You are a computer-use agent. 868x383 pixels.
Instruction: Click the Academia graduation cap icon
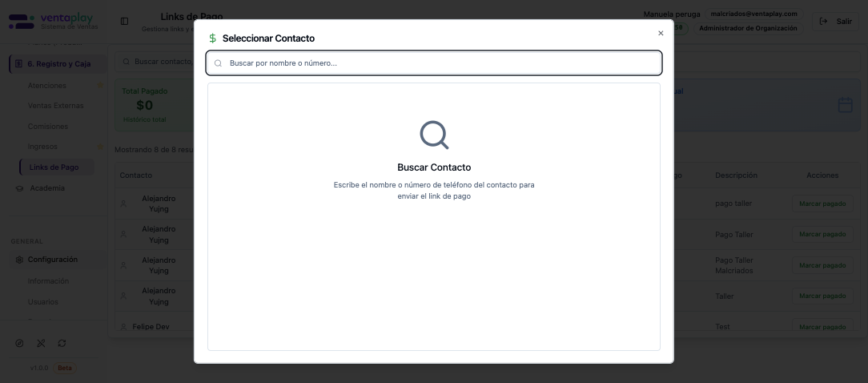[x=19, y=188]
